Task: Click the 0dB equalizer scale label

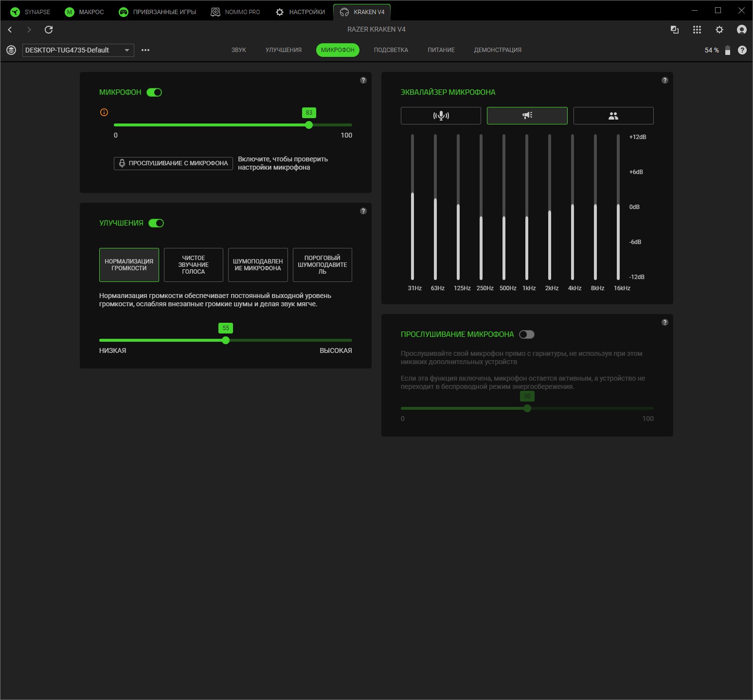Action: [x=634, y=207]
